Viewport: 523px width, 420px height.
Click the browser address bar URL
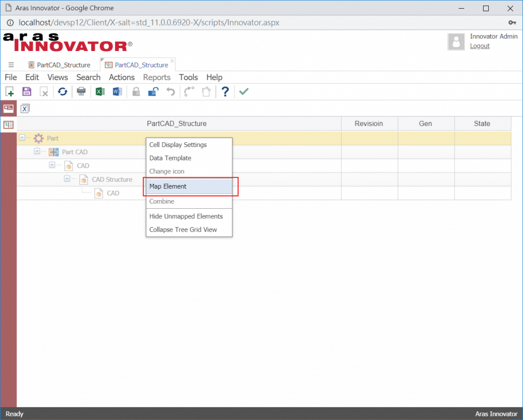149,22
